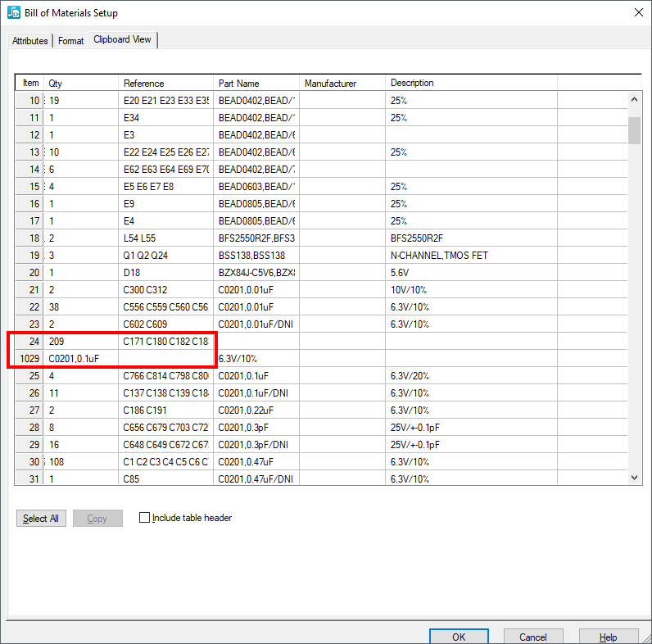Click the Part Name column header
This screenshot has height=644, width=652.
tap(238, 83)
